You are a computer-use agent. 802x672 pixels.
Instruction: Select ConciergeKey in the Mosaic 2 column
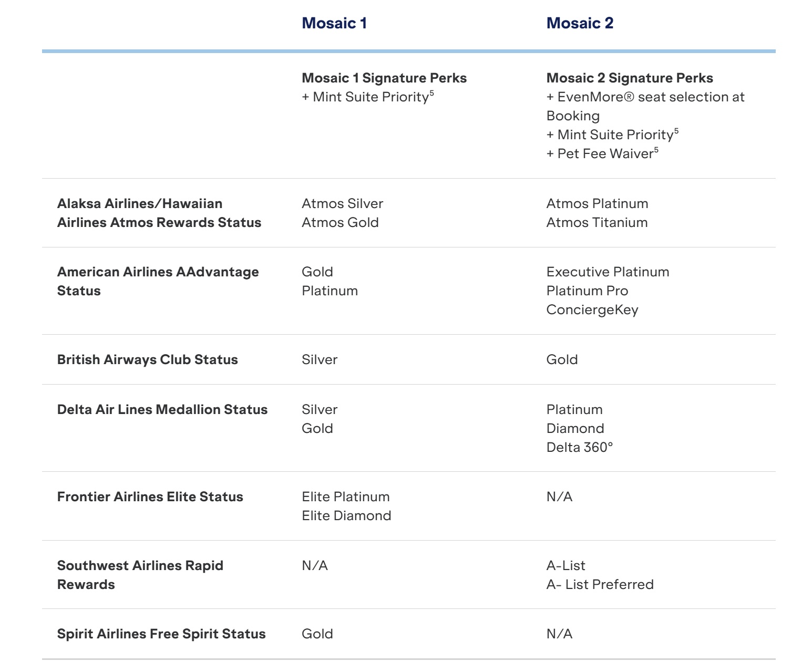[x=592, y=310]
